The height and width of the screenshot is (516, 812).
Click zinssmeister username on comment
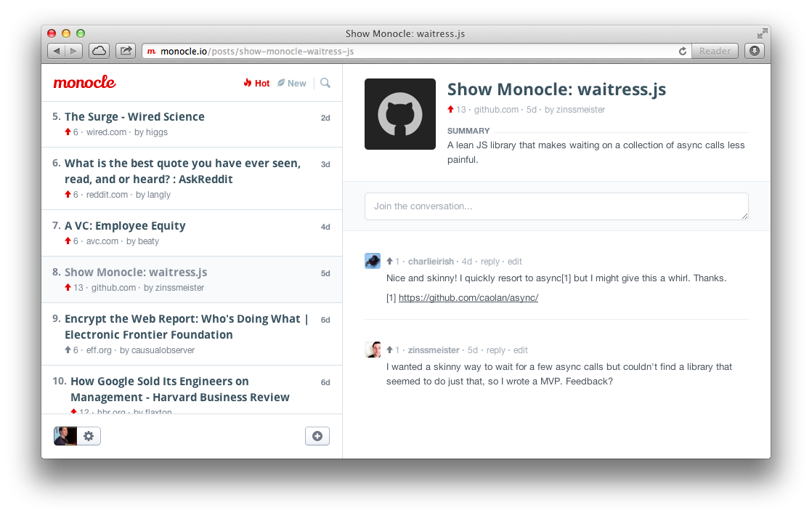tap(434, 350)
